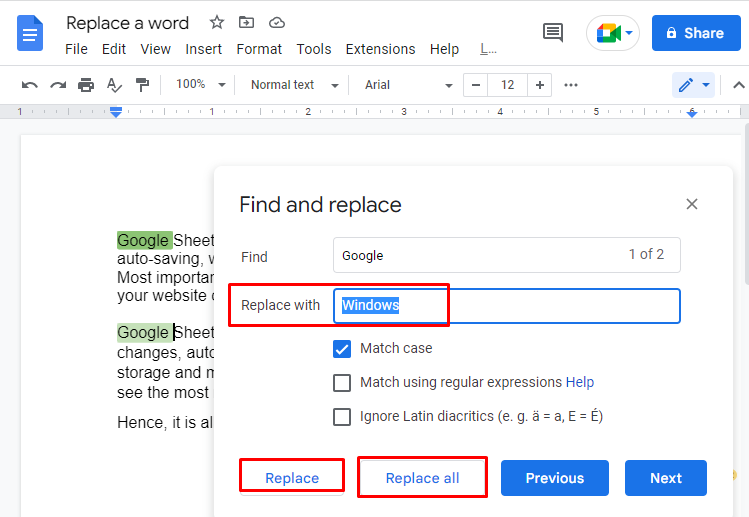Click the Replace button
749x517 pixels.
click(292, 478)
